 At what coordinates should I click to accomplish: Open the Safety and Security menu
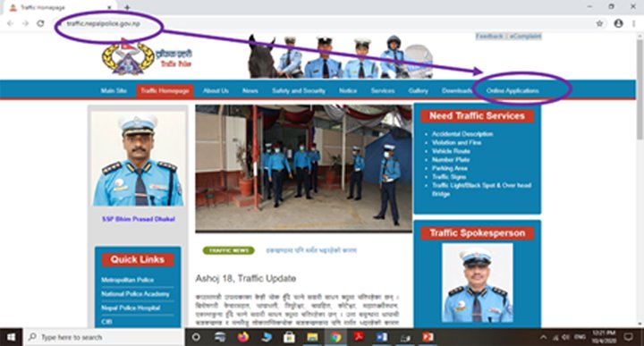(x=299, y=90)
